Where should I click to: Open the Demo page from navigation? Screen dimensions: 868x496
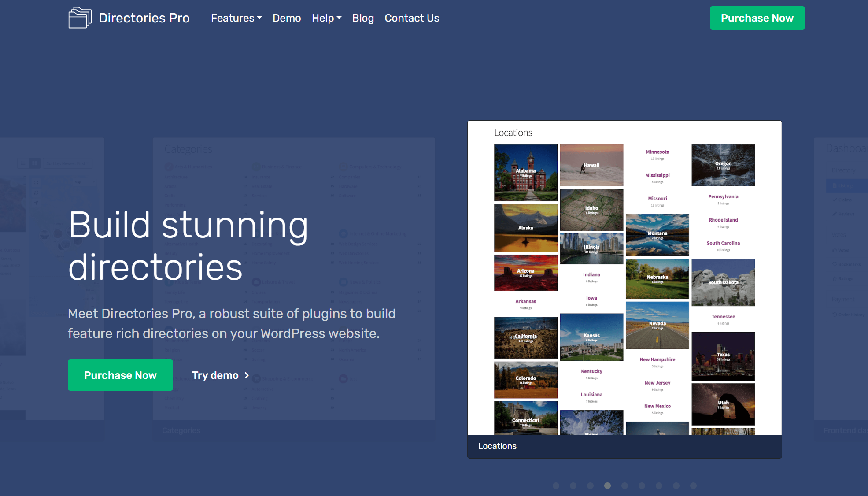[287, 18]
